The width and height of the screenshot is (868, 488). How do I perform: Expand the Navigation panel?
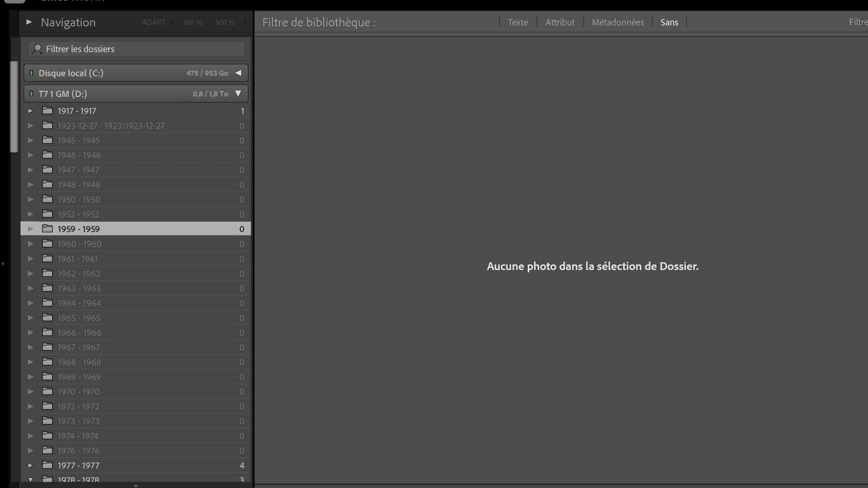(x=29, y=22)
